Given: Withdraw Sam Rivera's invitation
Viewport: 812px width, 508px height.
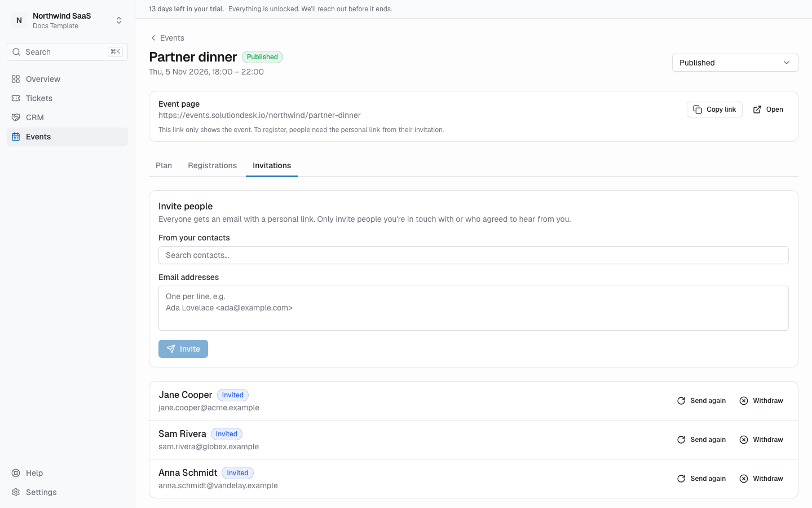Looking at the screenshot, I should (761, 440).
